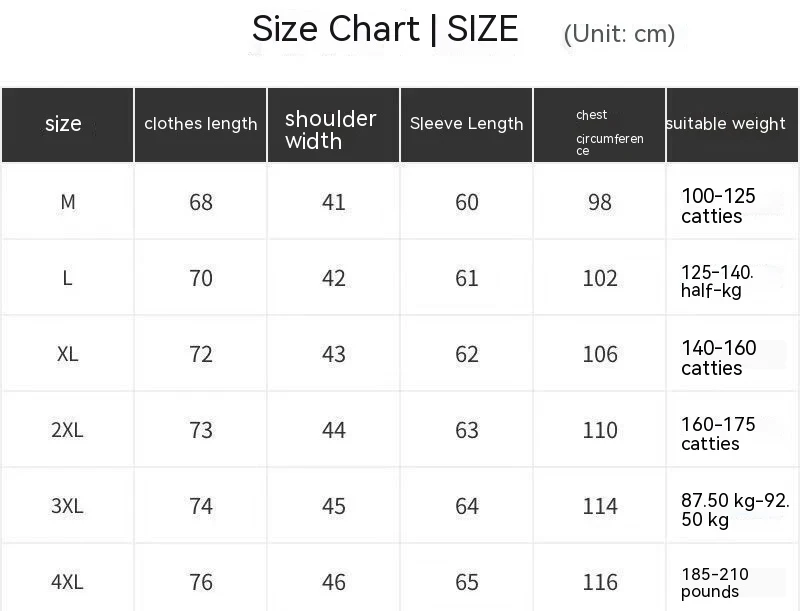Viewport: 800px width, 611px height.
Task: Click the '4XL' size row label
Action: (67, 582)
